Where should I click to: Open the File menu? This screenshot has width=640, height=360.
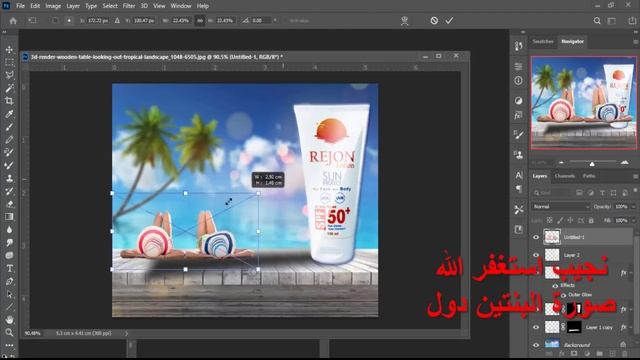tap(20, 6)
